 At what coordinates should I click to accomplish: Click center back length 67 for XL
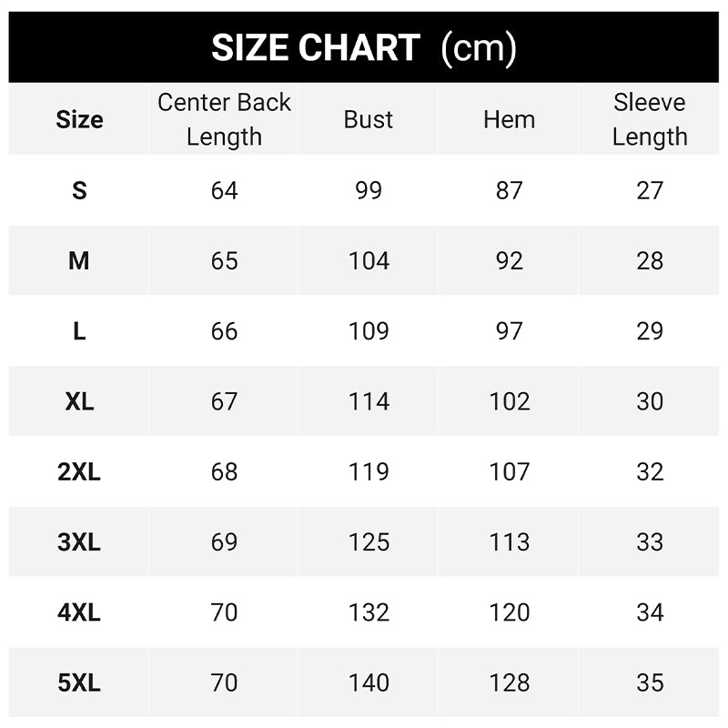pos(224,401)
